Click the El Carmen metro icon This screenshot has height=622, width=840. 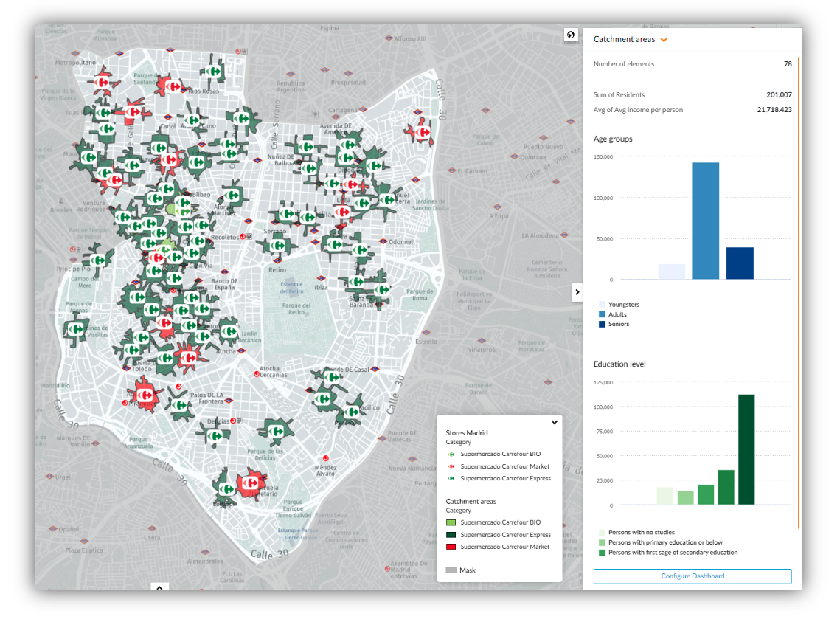(451, 170)
